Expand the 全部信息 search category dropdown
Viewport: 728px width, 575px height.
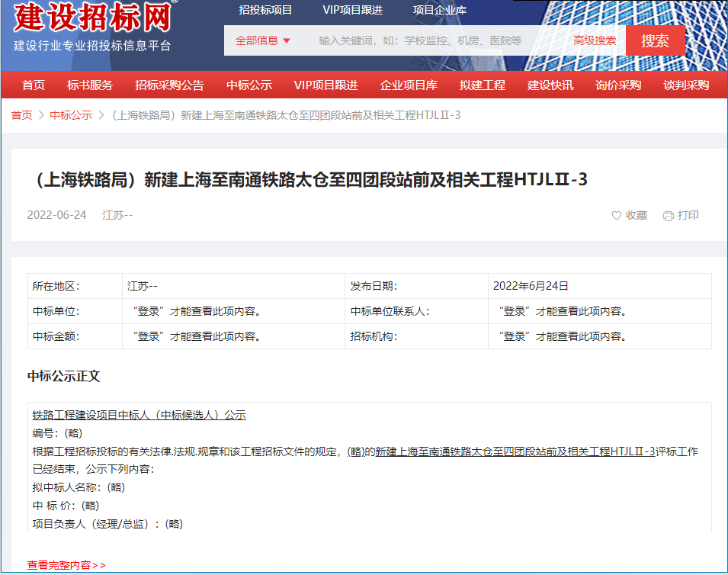[263, 40]
